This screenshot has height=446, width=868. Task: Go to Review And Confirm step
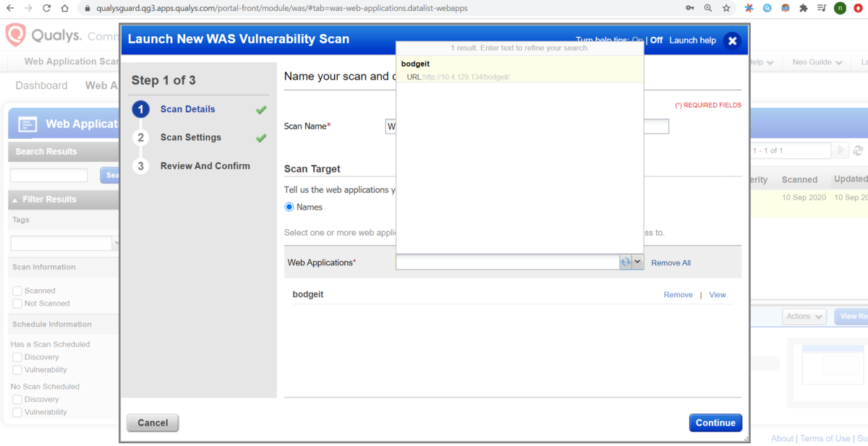(205, 166)
